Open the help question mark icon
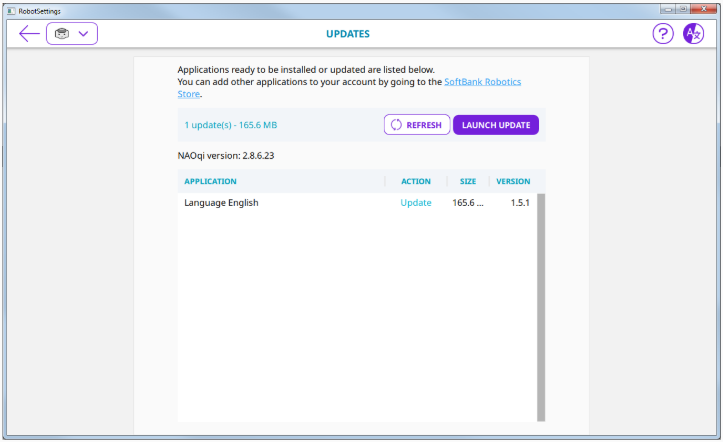This screenshot has height=442, width=723. (663, 34)
